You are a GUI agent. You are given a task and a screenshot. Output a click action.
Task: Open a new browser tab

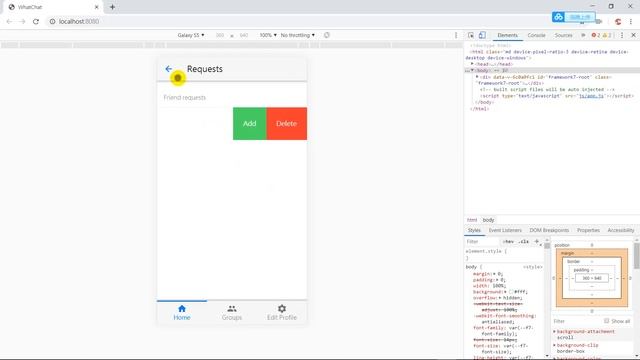(x=112, y=7)
